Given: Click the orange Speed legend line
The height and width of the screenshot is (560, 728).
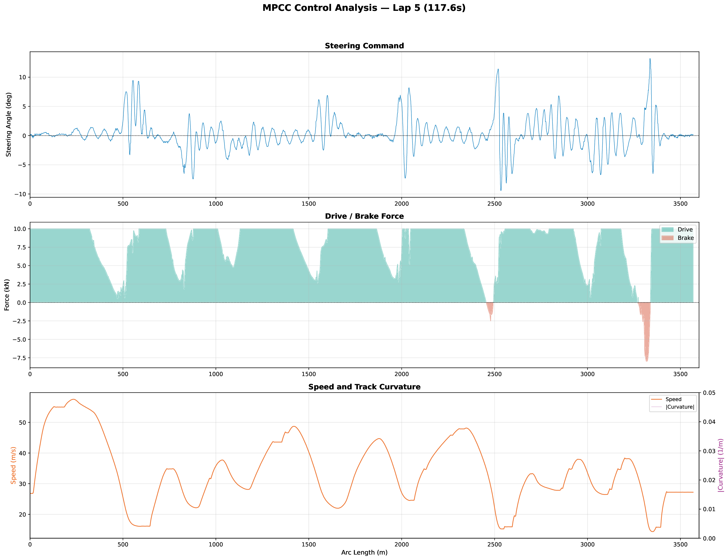Looking at the screenshot, I should tap(656, 399).
